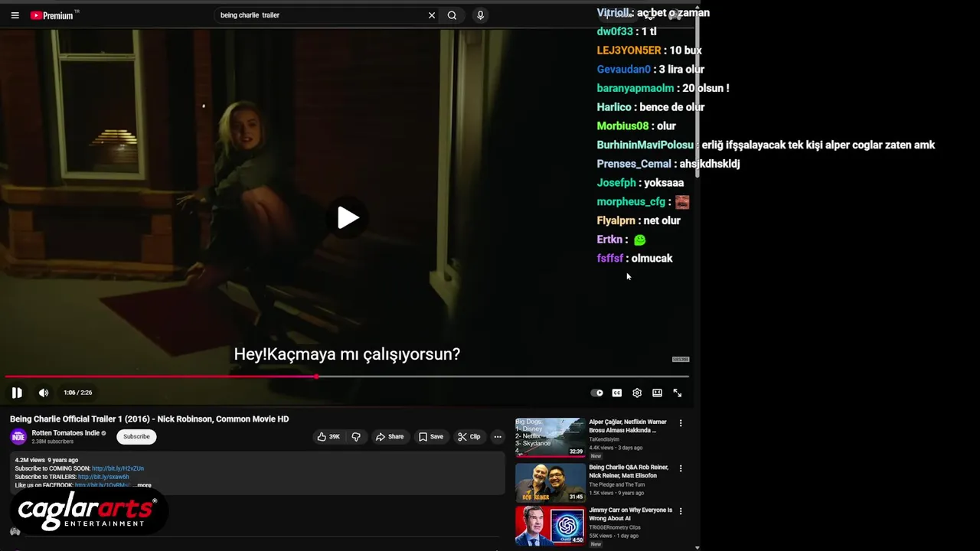Open the YouTube hamburger guide menu

click(15, 15)
